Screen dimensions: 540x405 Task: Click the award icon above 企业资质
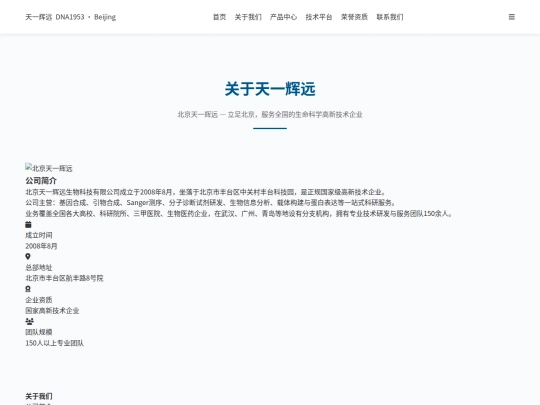click(x=28, y=289)
